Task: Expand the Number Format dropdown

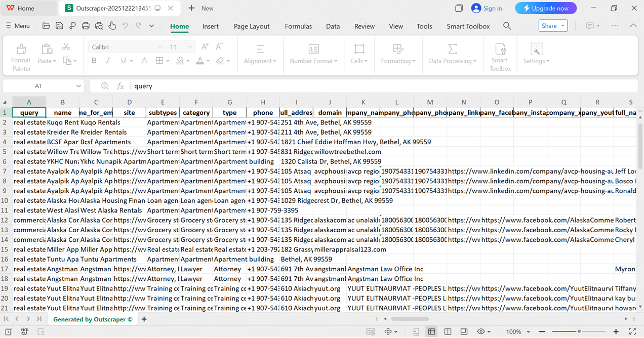Action: point(313,61)
